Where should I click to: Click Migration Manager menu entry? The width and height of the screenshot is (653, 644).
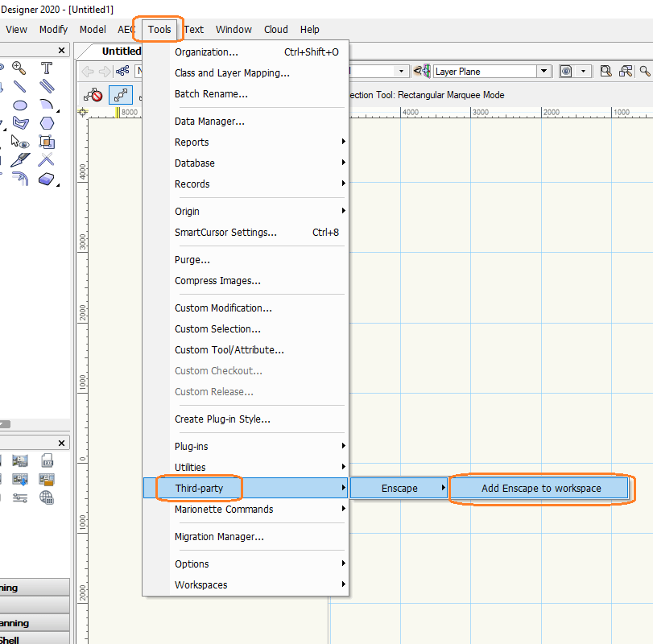[x=219, y=537]
